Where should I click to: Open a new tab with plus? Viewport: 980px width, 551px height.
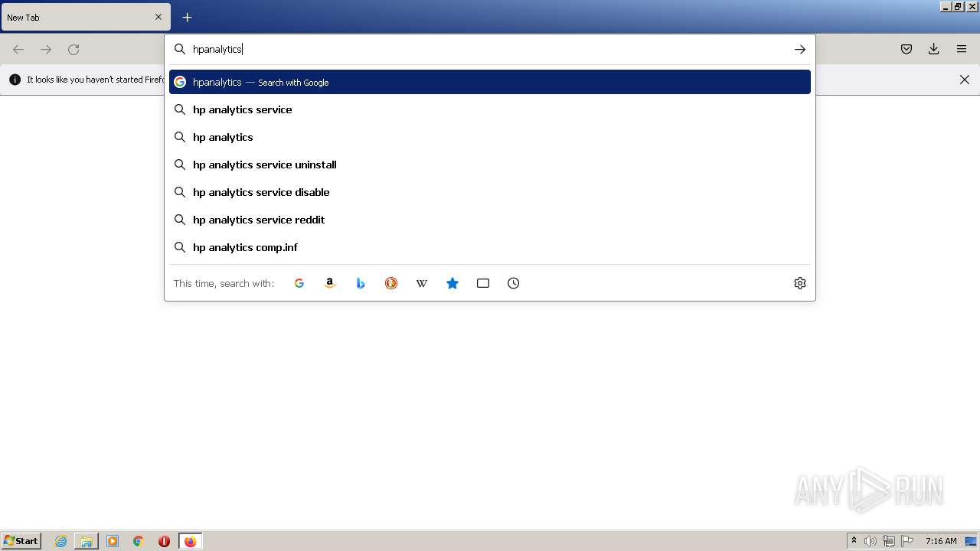tap(188, 17)
